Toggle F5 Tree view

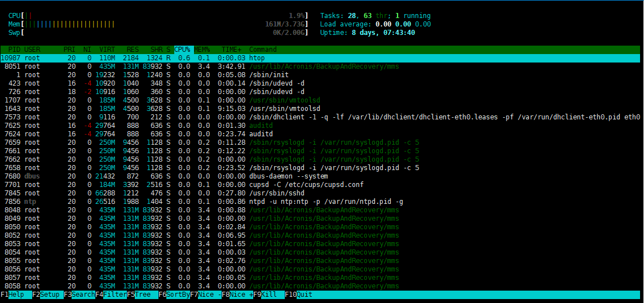(143, 295)
